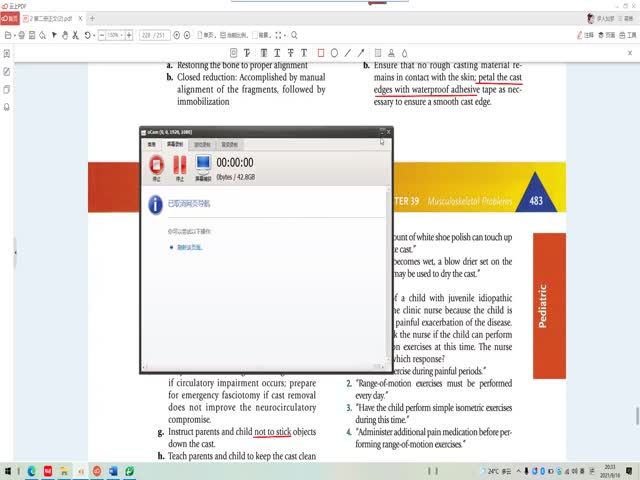Open the single page layout dropdown

click(x=207, y=36)
